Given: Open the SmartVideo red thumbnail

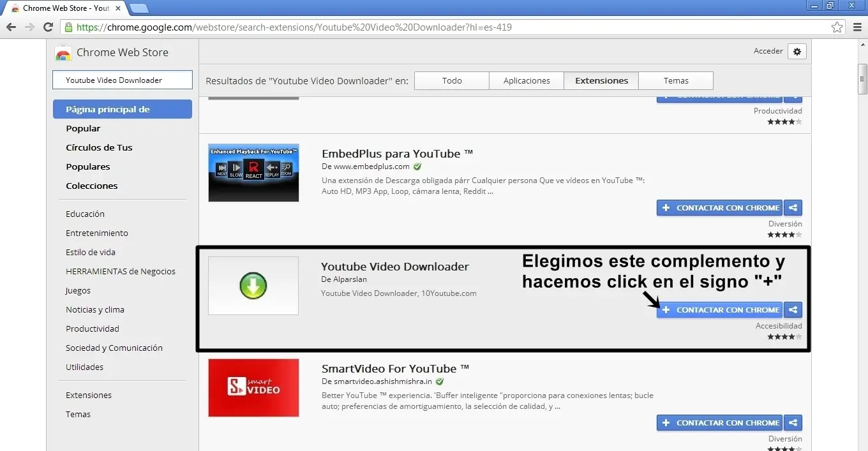Looking at the screenshot, I should click(253, 388).
